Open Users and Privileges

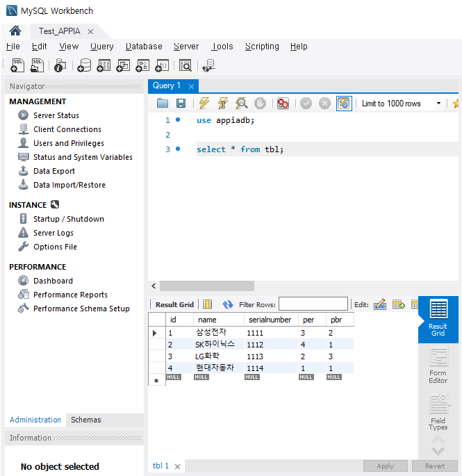[69, 143]
